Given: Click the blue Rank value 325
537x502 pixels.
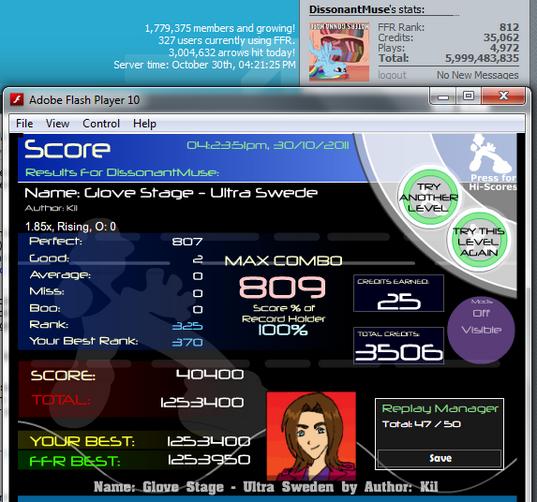Looking at the screenshot, I should pyautogui.click(x=187, y=326).
